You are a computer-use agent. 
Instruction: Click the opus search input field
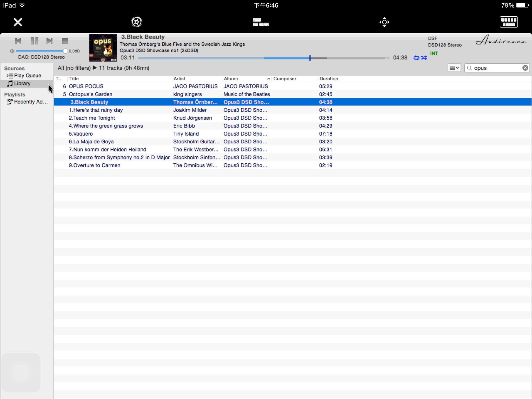coord(497,68)
